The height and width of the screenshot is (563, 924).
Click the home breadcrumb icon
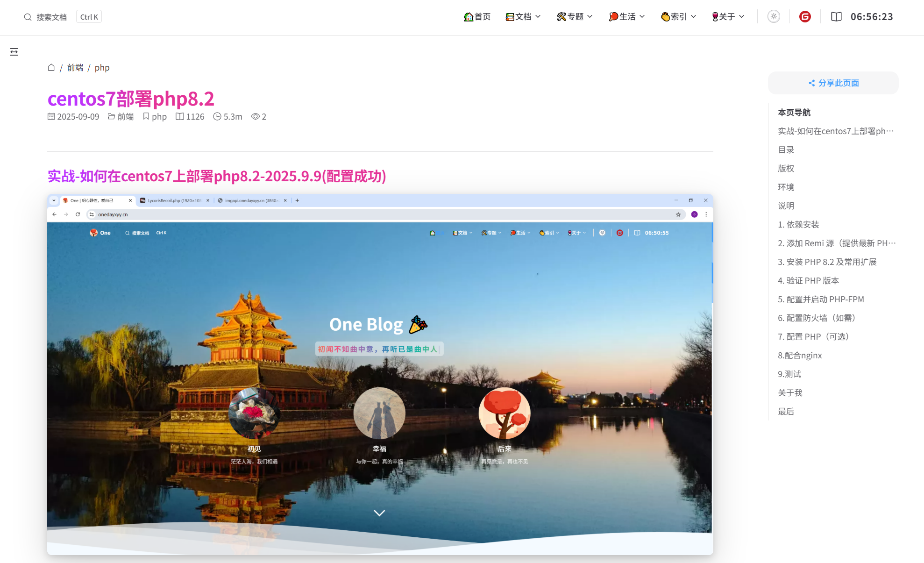51,67
